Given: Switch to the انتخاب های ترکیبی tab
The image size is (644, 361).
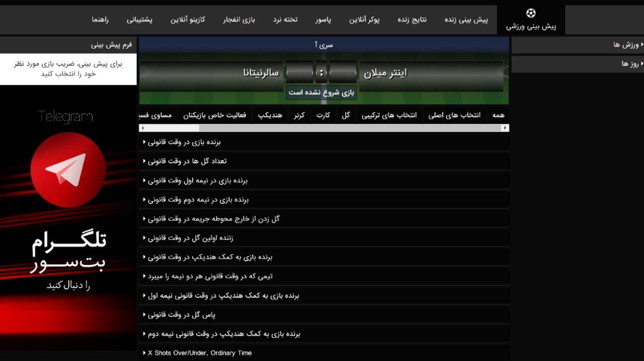Looking at the screenshot, I should pyautogui.click(x=389, y=115).
